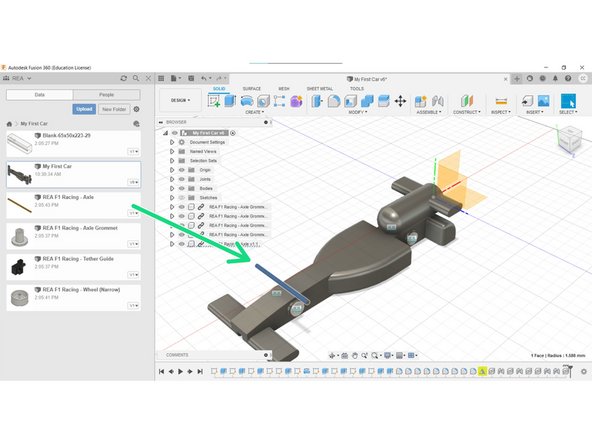592x444 pixels.
Task: Refresh the data panel
Action: [x=123, y=78]
